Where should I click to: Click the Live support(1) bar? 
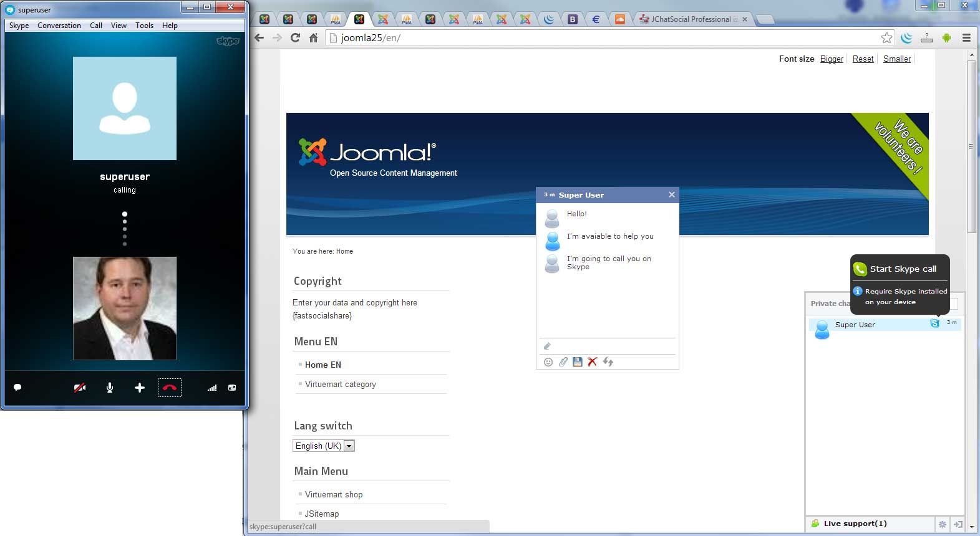pos(871,524)
